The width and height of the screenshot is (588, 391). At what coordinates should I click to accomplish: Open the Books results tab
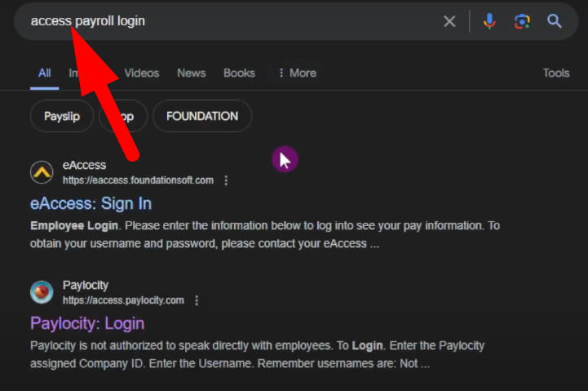click(x=239, y=73)
